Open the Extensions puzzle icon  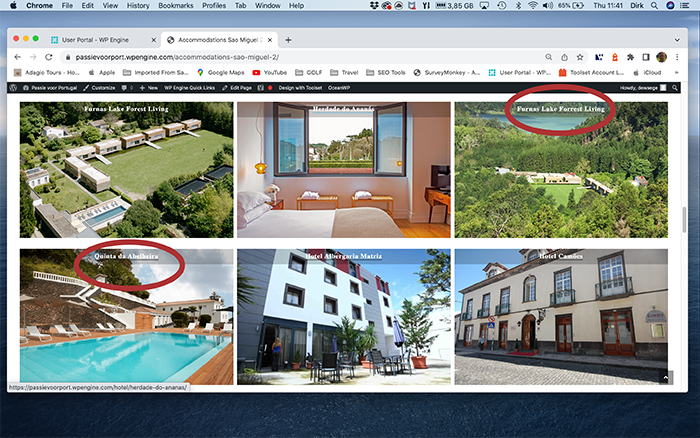pyautogui.click(x=630, y=57)
